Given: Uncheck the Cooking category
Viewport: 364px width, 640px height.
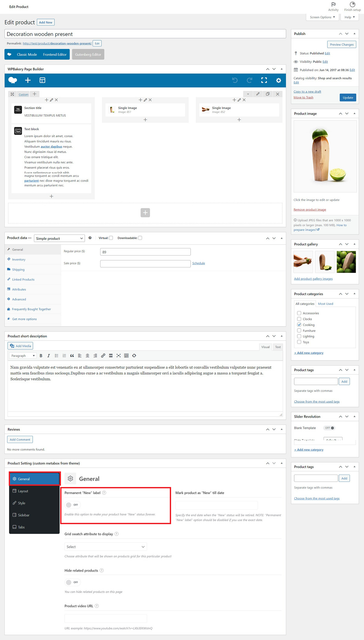Looking at the screenshot, I should pyautogui.click(x=299, y=324).
